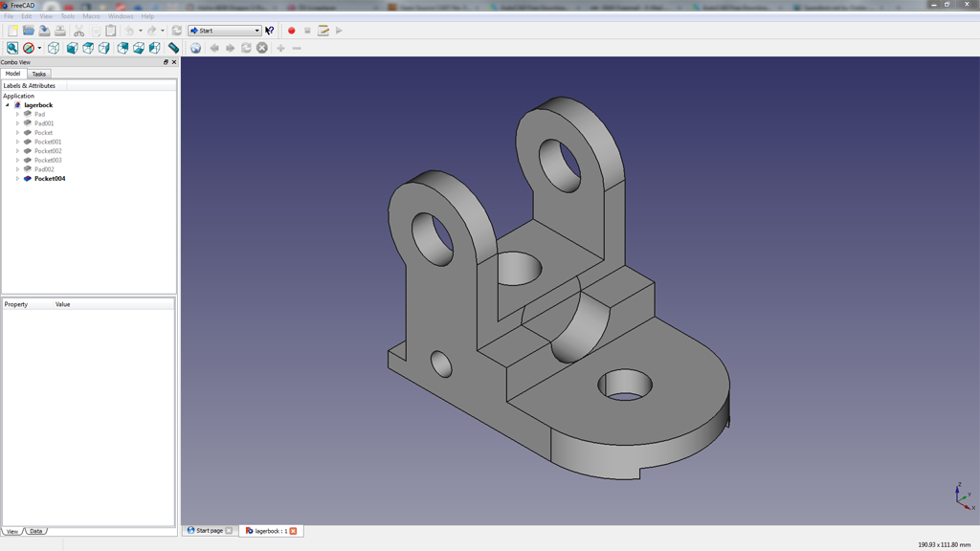980x551 pixels.
Task: Start macro recording with the red circle
Action: tap(291, 31)
